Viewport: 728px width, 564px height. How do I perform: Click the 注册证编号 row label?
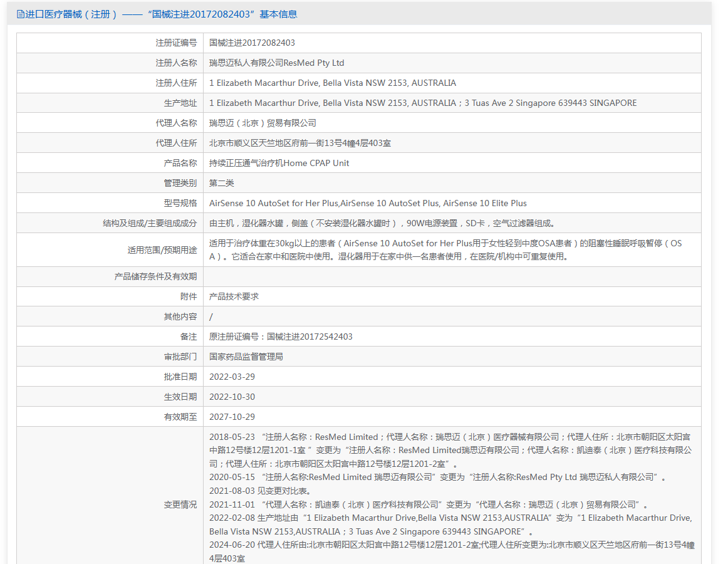176,43
